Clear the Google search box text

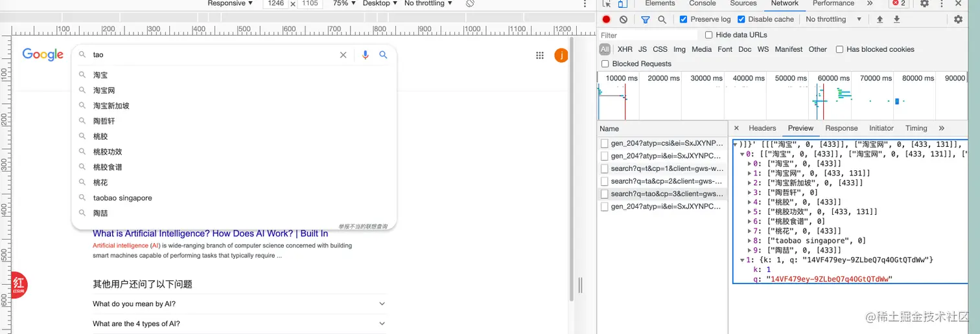point(344,55)
